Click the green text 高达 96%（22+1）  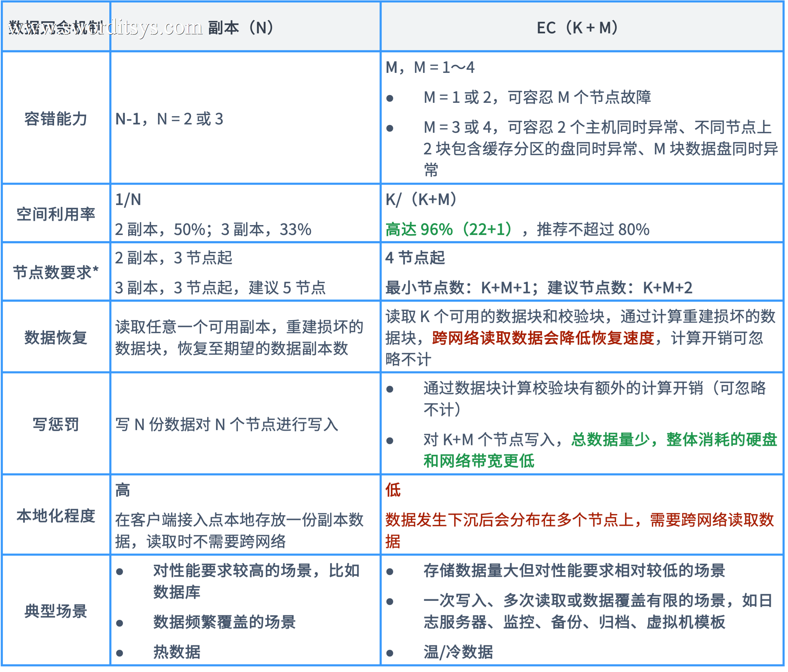coord(450,229)
